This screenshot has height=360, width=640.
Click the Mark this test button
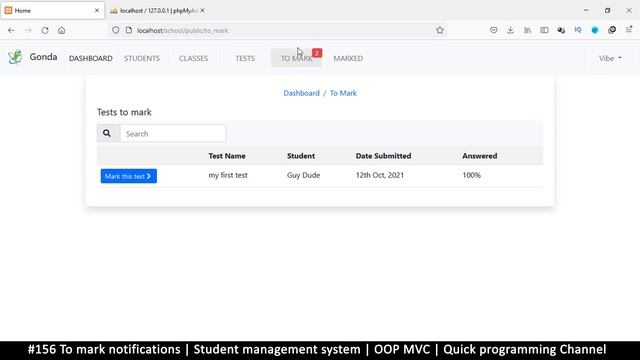129,176
